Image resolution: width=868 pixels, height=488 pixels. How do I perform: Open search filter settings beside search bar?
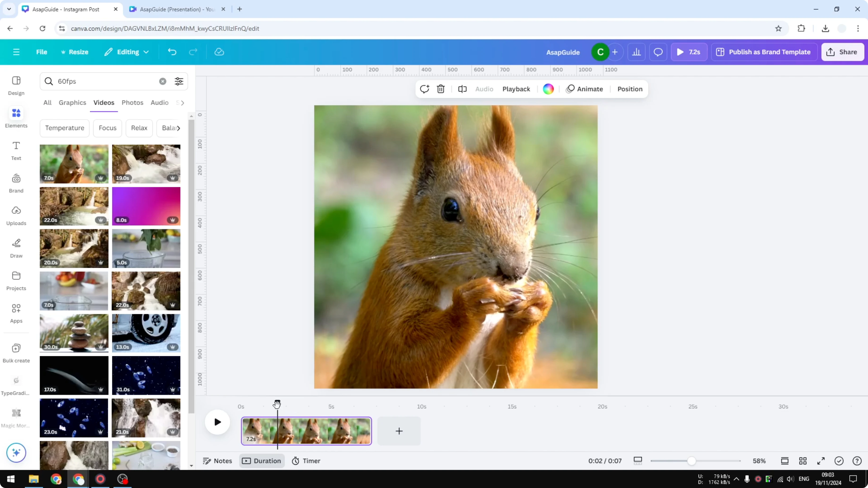(179, 81)
